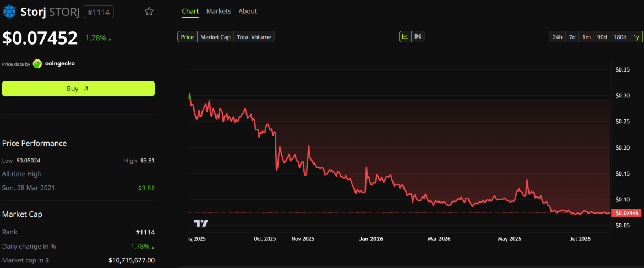Select the Total Volume chart toggle

click(x=254, y=37)
